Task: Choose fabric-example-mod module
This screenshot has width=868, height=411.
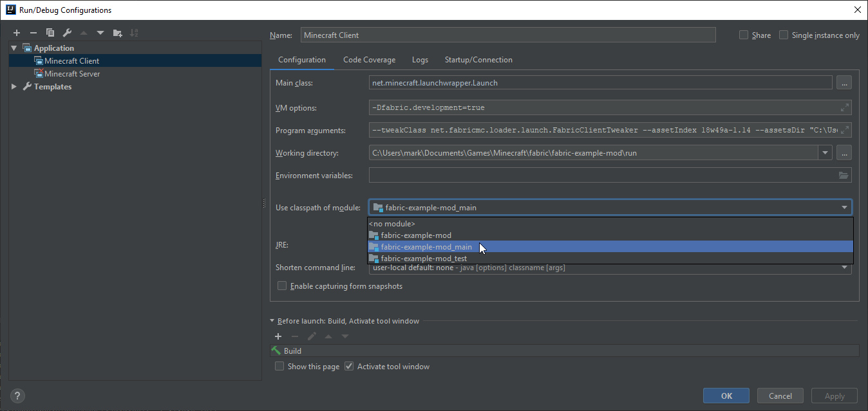Action: tap(610, 235)
